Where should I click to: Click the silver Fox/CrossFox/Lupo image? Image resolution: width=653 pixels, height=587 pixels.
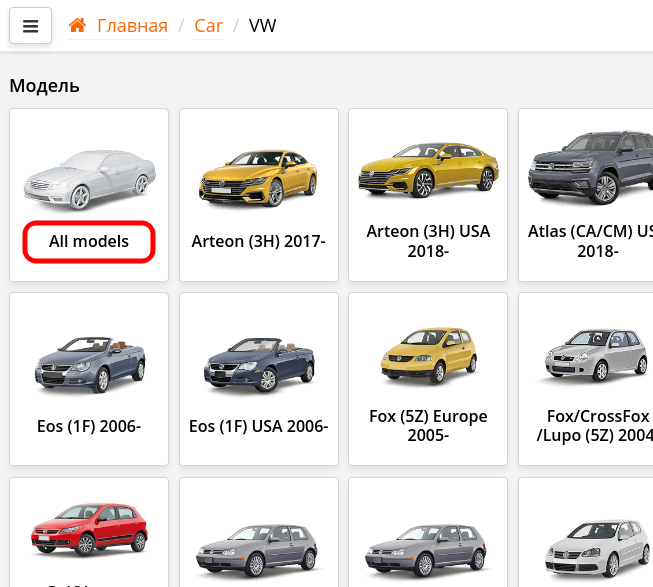pos(597,355)
